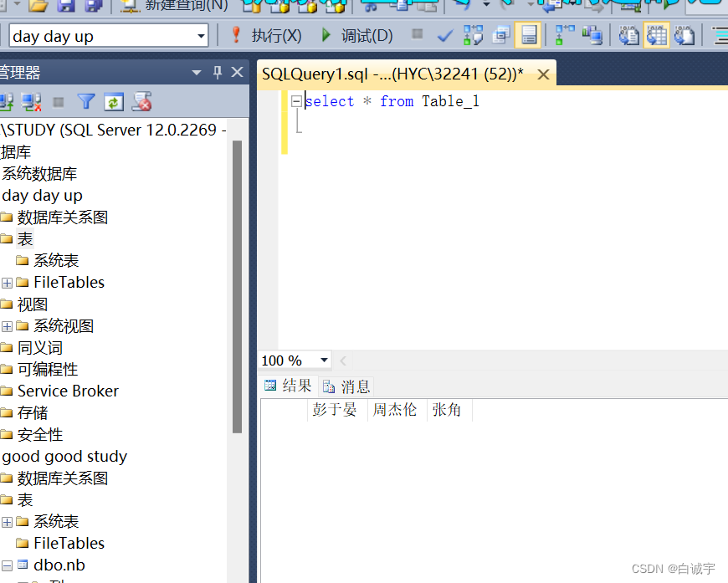Click the horizontal scroll left arrow
The width and height of the screenshot is (728, 583).
coord(343,361)
